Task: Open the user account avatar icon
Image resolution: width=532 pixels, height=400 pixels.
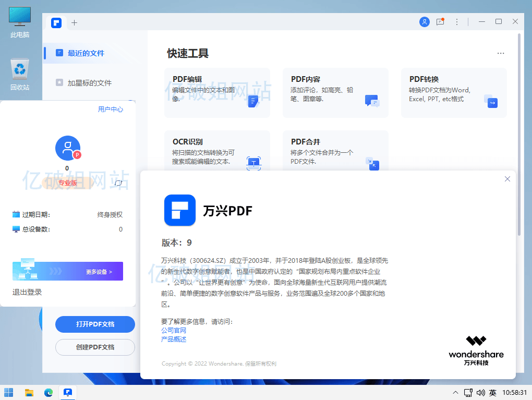Action: (424, 22)
